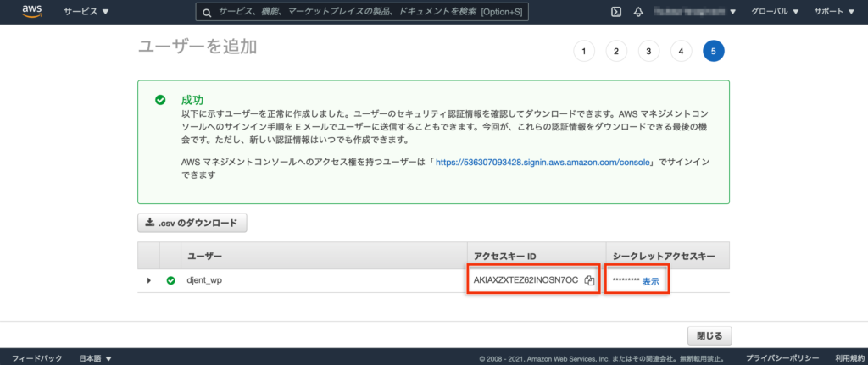Open the signin.aws.amazon.com console link
This screenshot has width=868, height=365.
tap(542, 163)
